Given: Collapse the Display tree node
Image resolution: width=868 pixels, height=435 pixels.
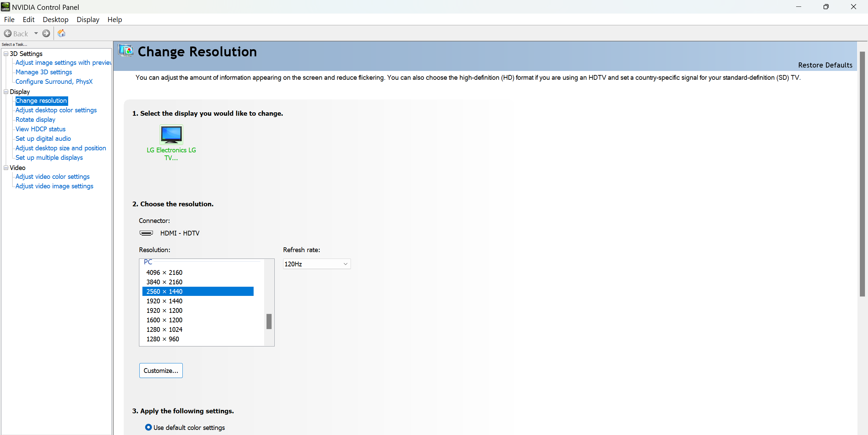Looking at the screenshot, I should pyautogui.click(x=6, y=92).
